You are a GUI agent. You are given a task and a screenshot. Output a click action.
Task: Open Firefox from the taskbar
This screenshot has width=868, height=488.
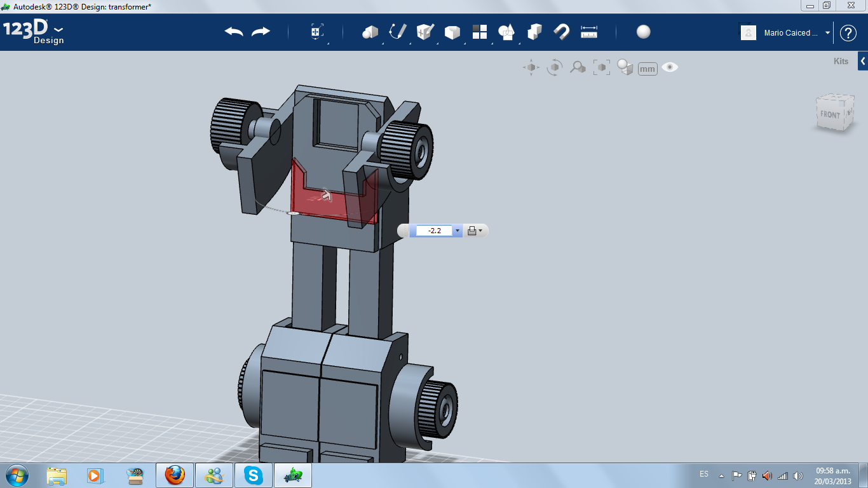click(x=174, y=475)
